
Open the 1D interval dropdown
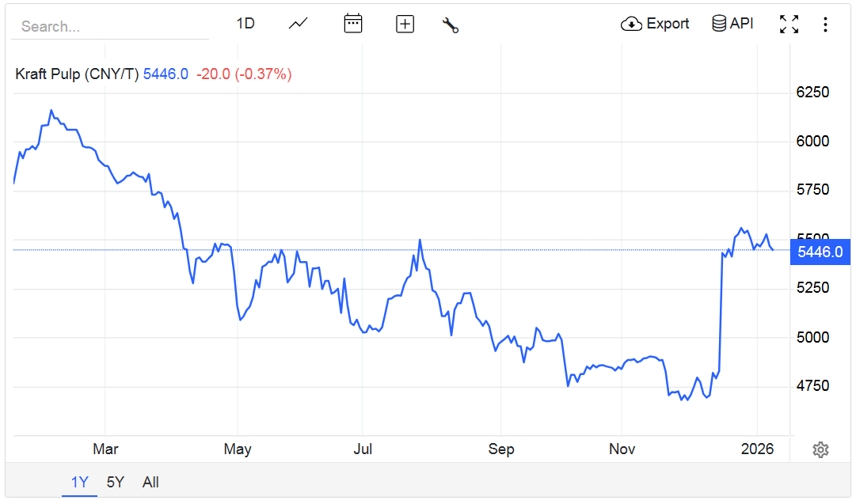[245, 24]
